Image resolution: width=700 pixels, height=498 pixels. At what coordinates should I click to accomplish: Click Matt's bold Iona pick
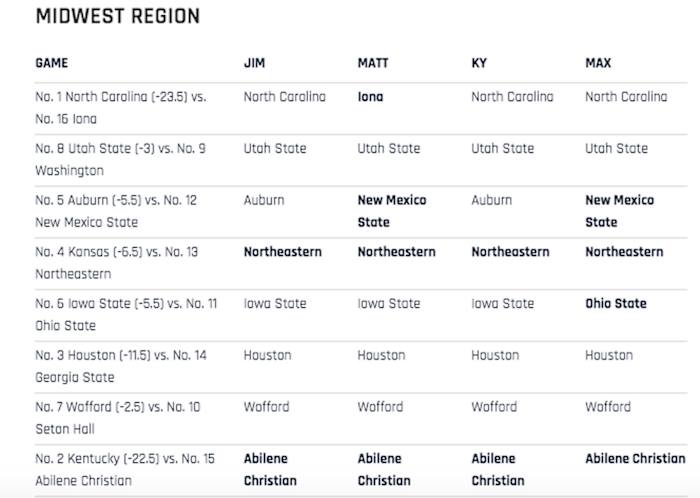pos(370,97)
